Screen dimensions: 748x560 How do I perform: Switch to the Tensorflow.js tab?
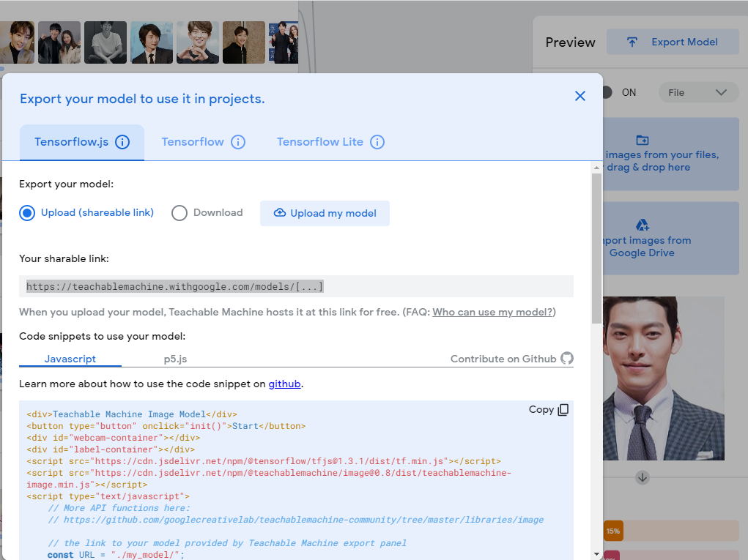coord(82,142)
